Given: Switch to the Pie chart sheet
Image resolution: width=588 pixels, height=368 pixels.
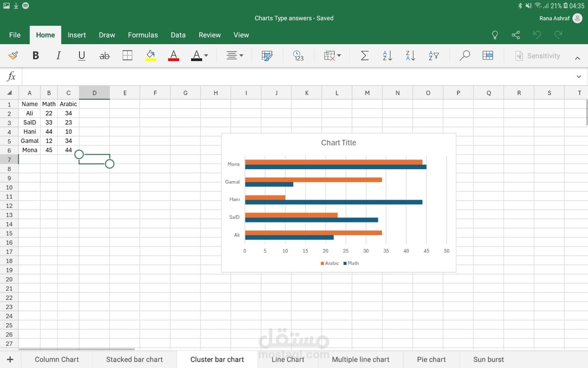Looking at the screenshot, I should 431,359.
